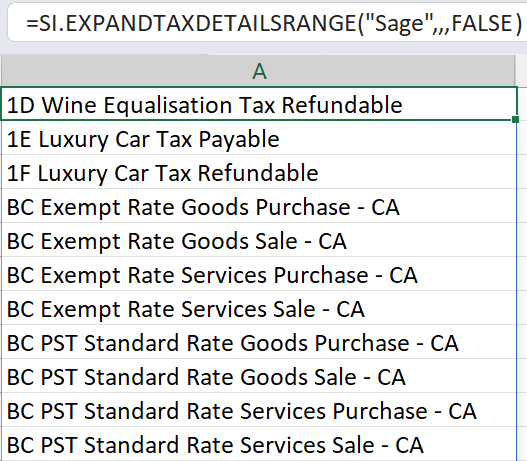
Task: Select BC PST Standard Rate Goods Sale cell
Action: point(258,376)
